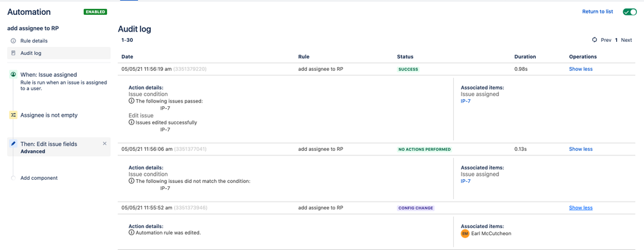
Task: Click info icon beside Automation rule was edited
Action: [132, 233]
